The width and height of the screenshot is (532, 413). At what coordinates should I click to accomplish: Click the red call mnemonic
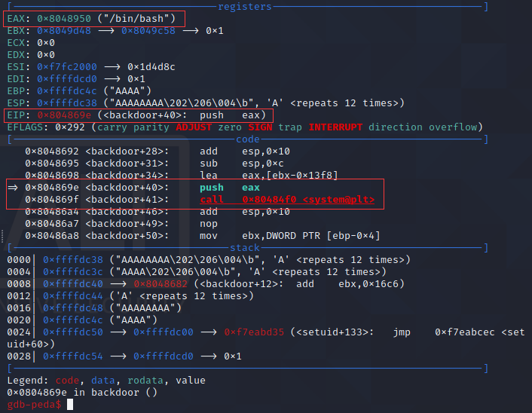pos(212,200)
